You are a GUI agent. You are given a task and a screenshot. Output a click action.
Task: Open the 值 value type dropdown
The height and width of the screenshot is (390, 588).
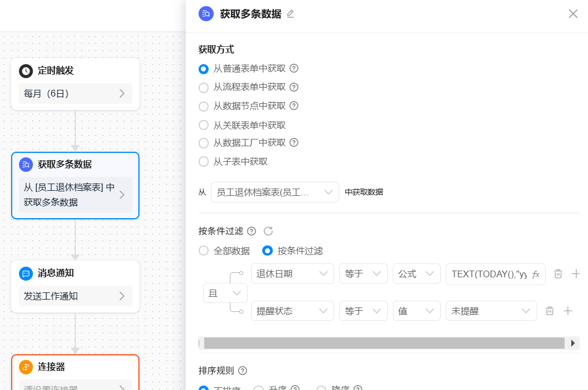(417, 311)
